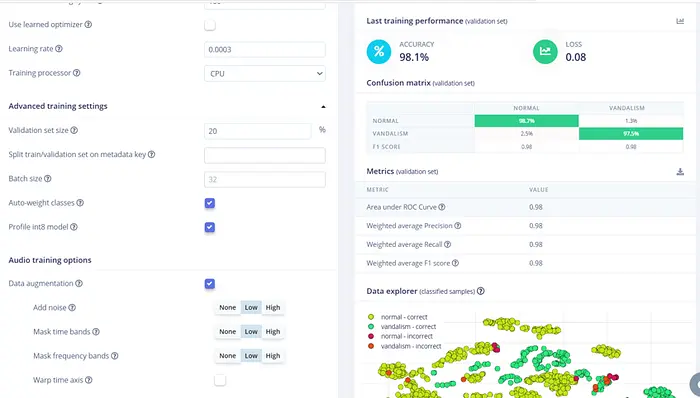Screen dimensions: 700x398
Task: Show help for Weighted average Recall
Action: tap(447, 245)
